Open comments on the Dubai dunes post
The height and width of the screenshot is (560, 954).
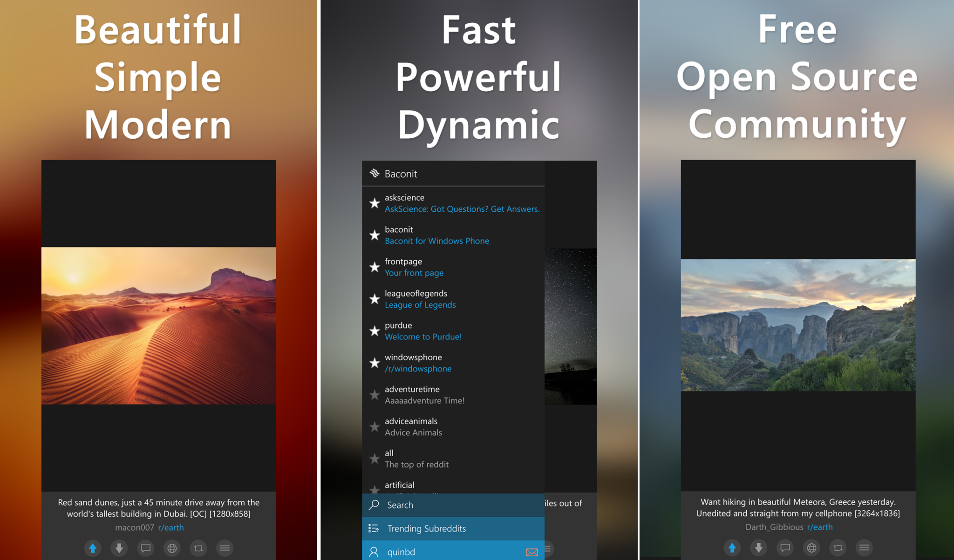(145, 548)
